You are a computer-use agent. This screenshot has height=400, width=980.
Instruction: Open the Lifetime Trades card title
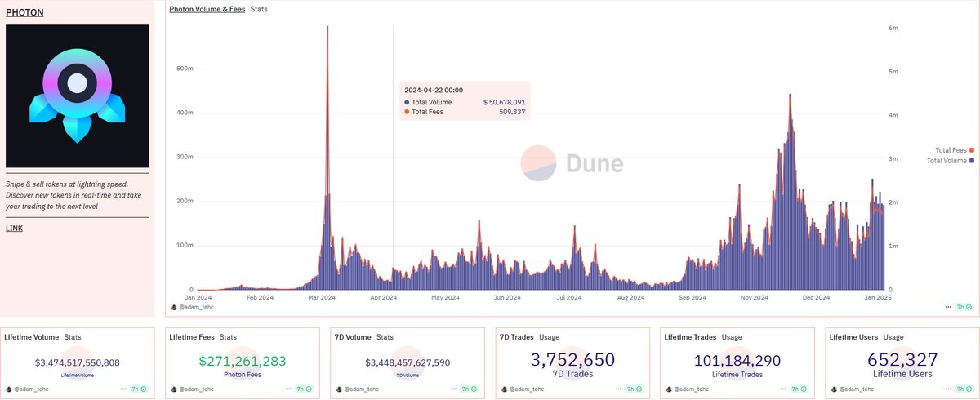[x=691, y=336]
